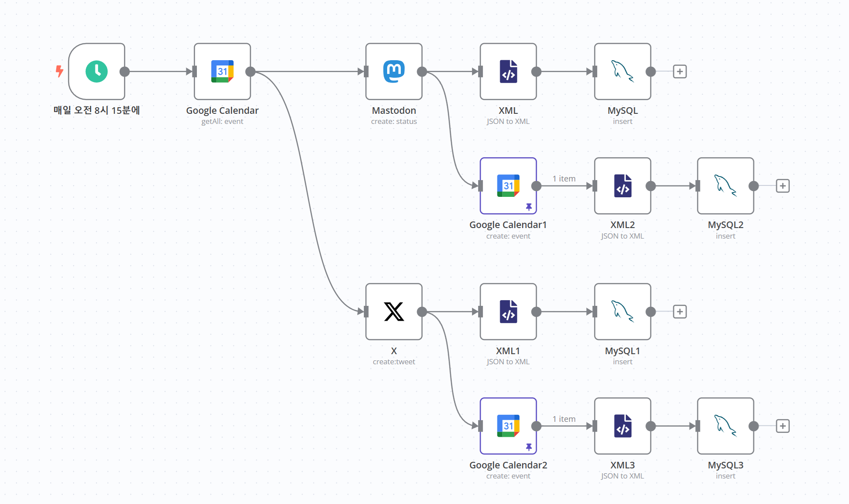Click the 'Google Calendar' node label

[x=222, y=110]
